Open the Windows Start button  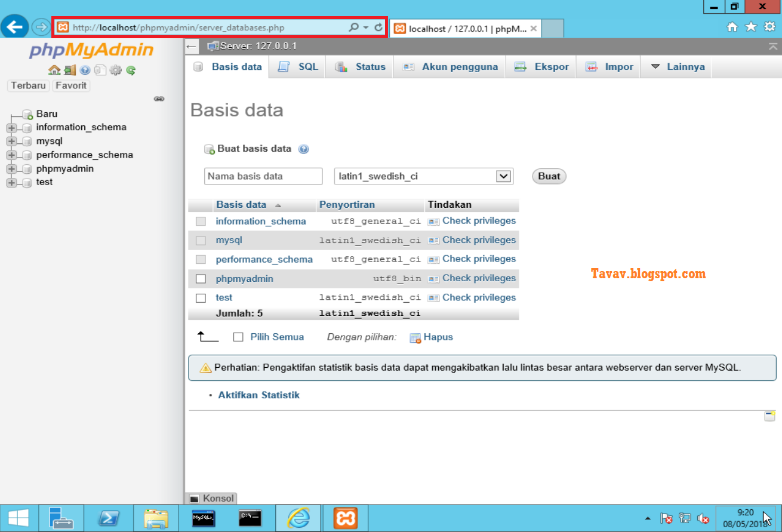(17, 518)
